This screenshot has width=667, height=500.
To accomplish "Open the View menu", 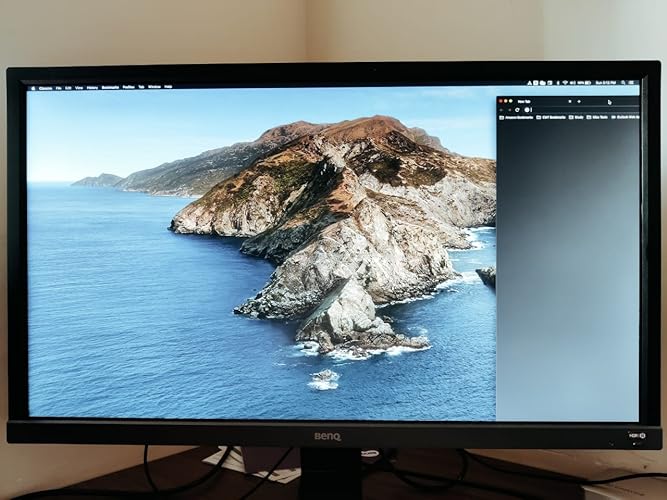I will click(79, 88).
